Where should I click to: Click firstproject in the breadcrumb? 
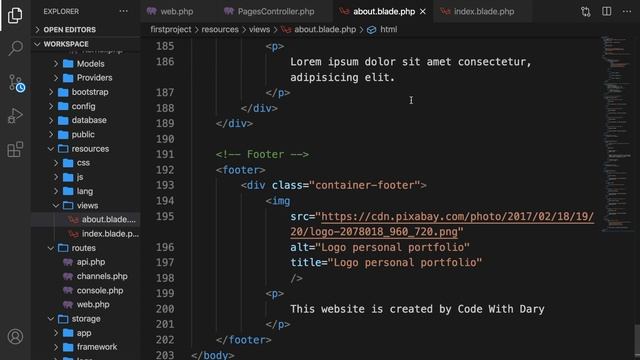[x=171, y=29]
